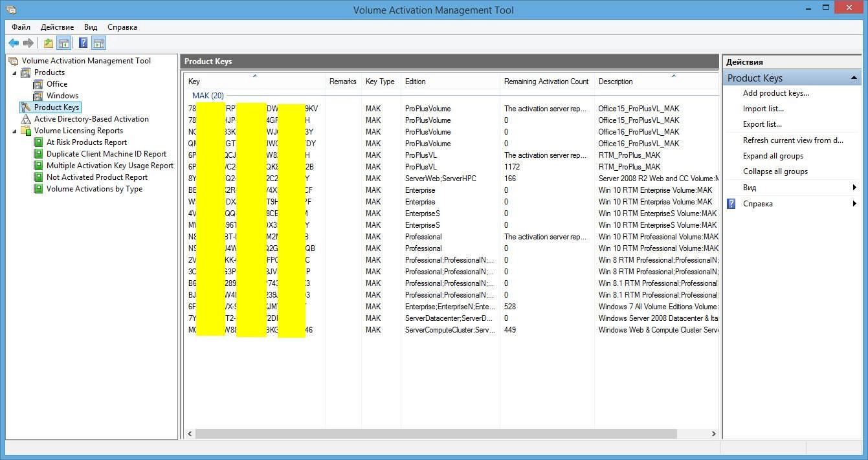Open the Действие menu
This screenshot has height=460, width=868.
(x=57, y=27)
